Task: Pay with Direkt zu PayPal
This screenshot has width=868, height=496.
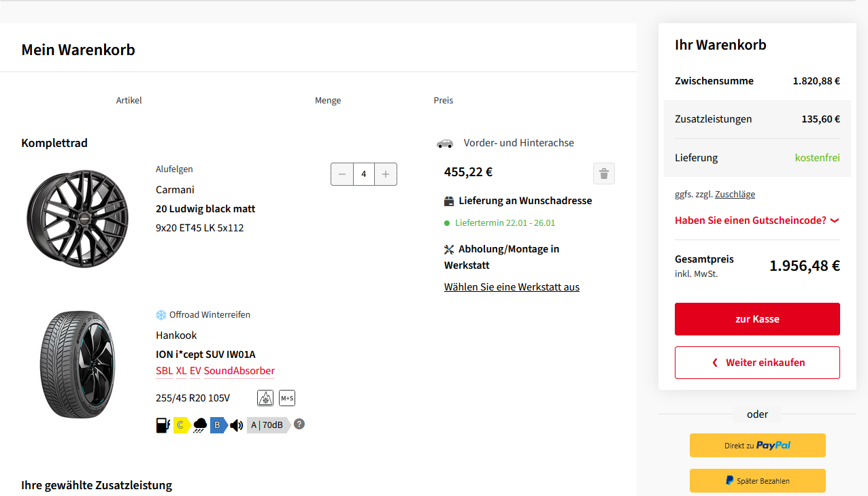Action: click(x=757, y=445)
